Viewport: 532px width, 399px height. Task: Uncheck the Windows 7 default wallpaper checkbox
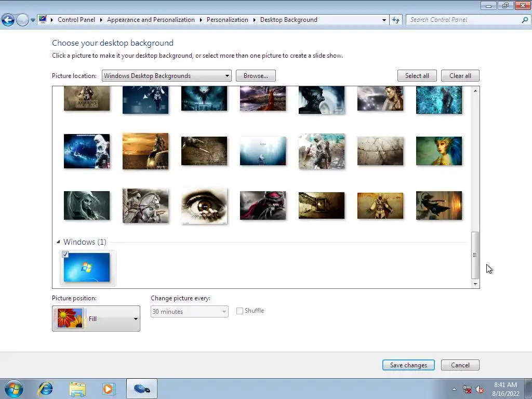(x=65, y=255)
